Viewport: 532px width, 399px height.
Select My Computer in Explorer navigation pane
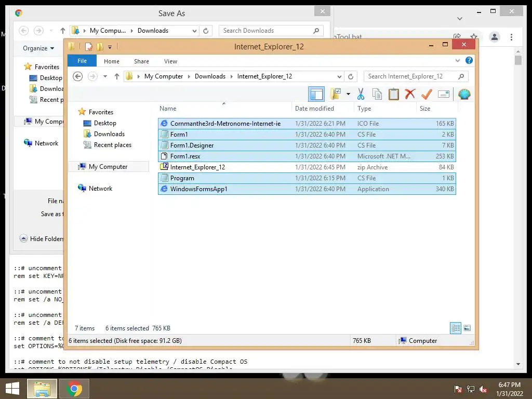[x=109, y=167]
